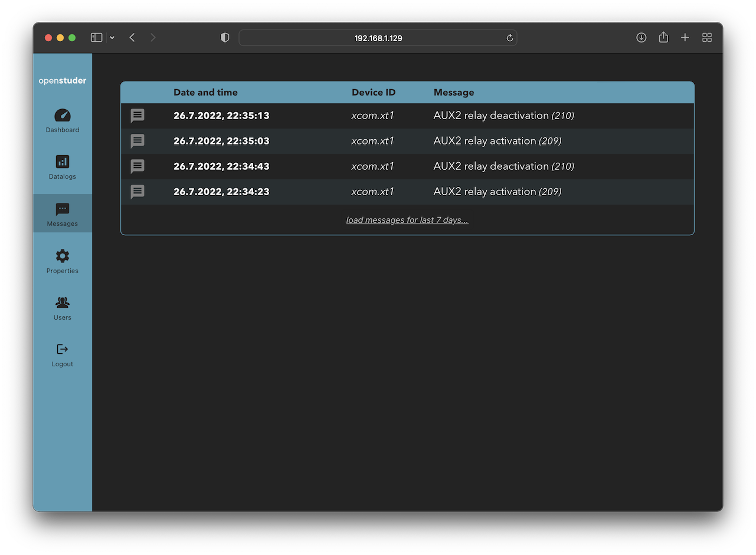Viewport: 756px width, 555px height.
Task: Open the Share menu
Action: (x=663, y=38)
